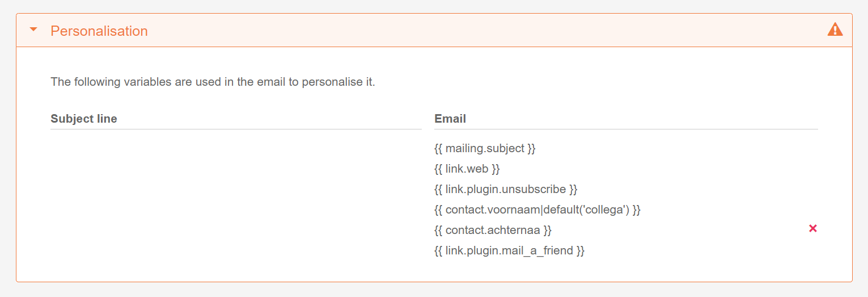Click the contact.voornaam default 'collega' variable
Viewport: 868px width, 297px height.
point(537,210)
